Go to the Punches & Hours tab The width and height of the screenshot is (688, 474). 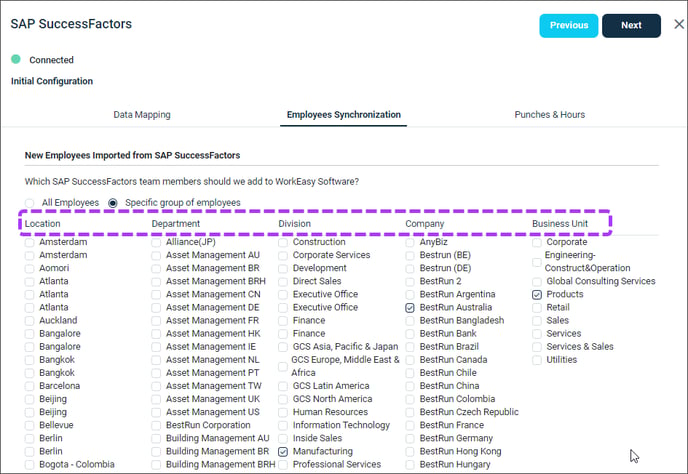tap(549, 115)
